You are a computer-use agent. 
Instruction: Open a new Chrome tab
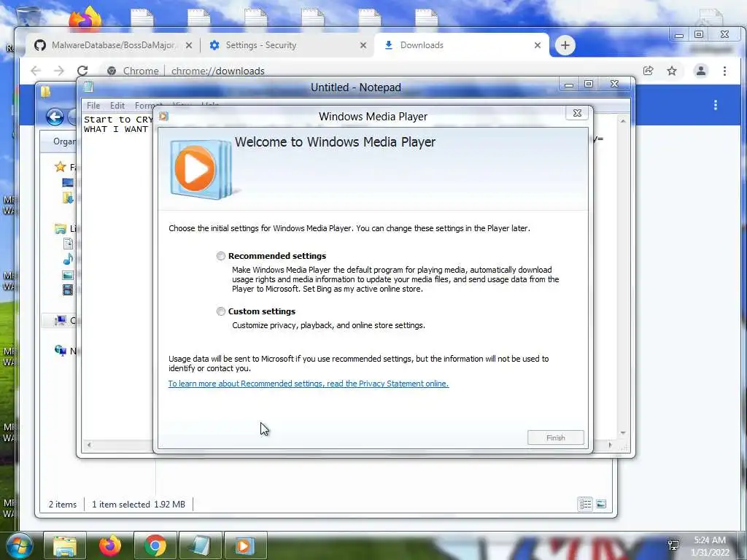coord(565,45)
